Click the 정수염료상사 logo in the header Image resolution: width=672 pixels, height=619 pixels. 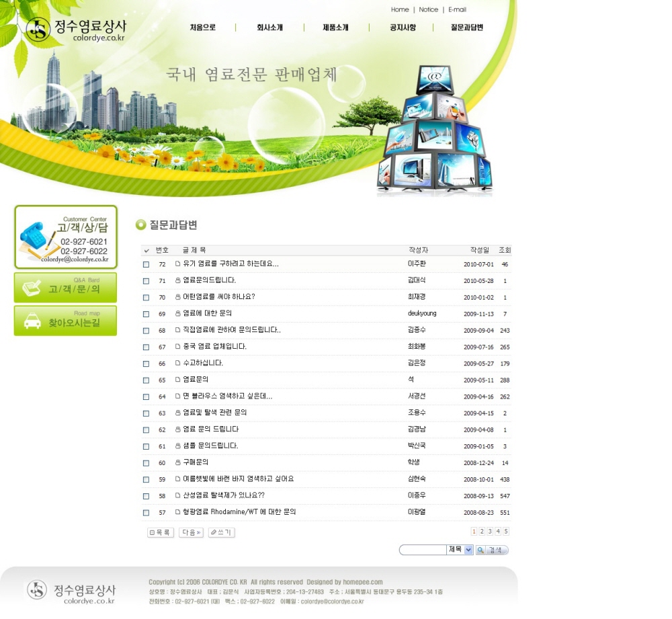click(x=75, y=30)
